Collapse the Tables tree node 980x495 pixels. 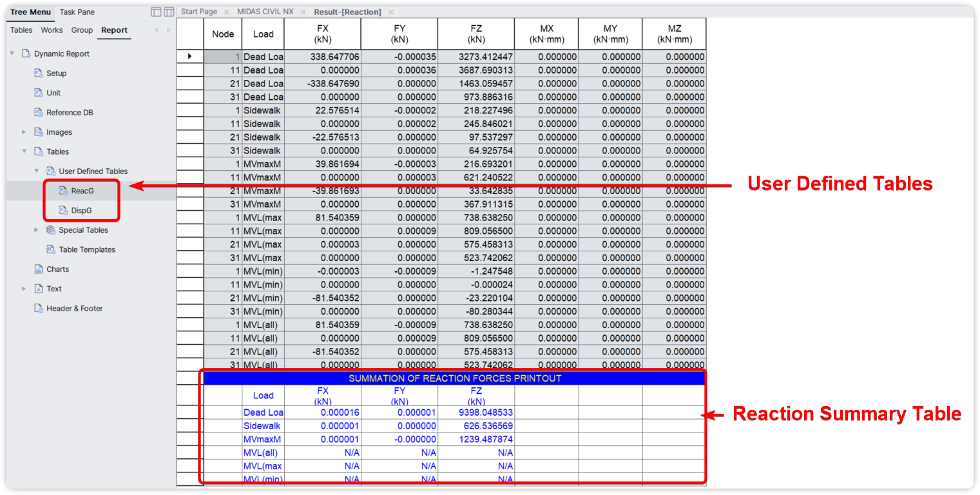click(x=24, y=151)
